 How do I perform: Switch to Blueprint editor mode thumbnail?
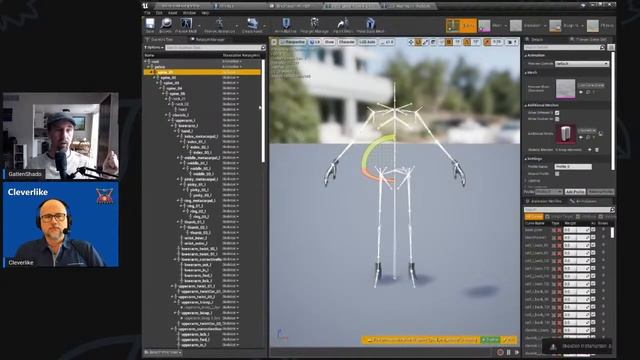coord(555,26)
